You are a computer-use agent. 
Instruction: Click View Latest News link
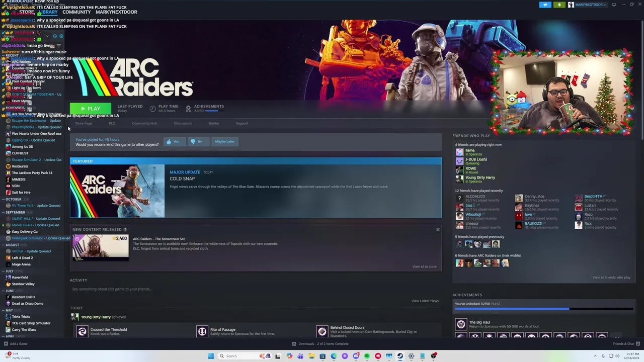[425, 301]
